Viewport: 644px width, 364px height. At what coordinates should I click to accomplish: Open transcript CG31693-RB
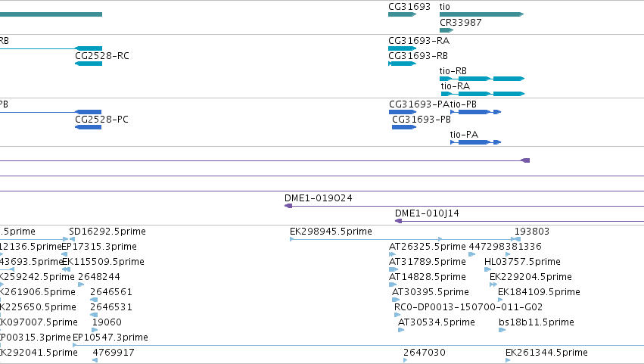pos(418,56)
